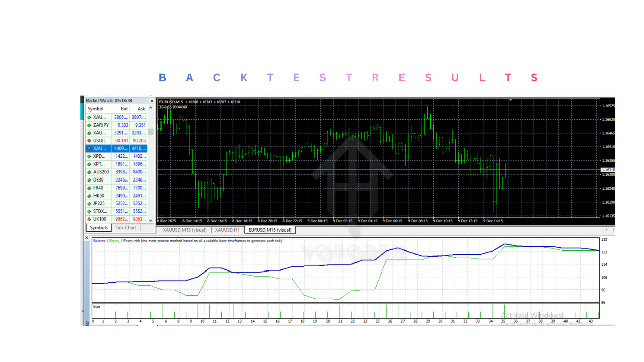The height and width of the screenshot is (362, 644).
Task: Click the red trend arrow next to UK100
Action: point(89,219)
